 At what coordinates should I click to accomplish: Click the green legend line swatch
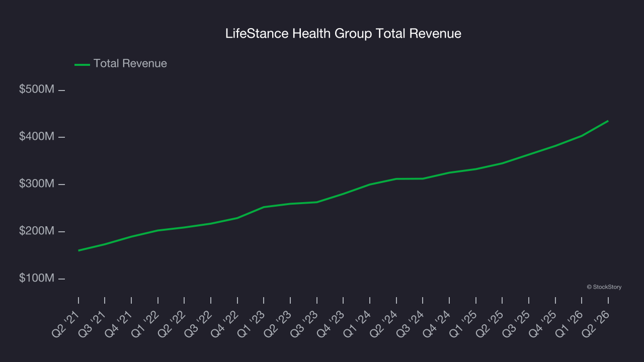82,64
